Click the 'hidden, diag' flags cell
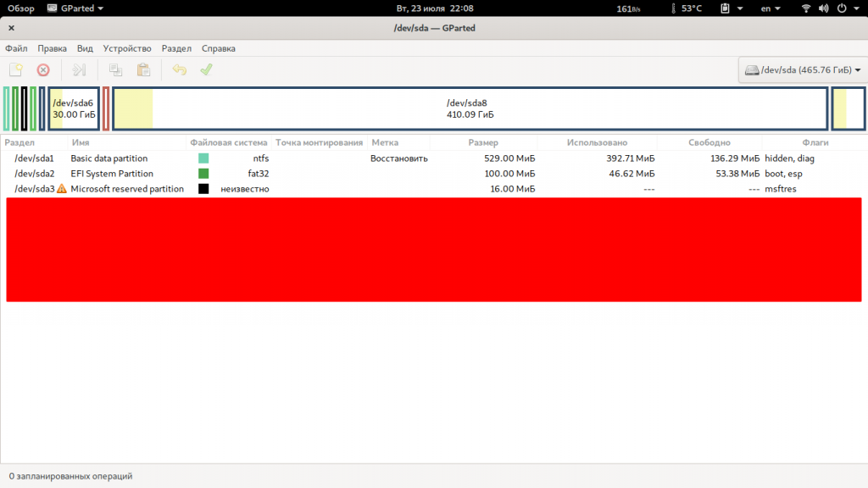This screenshot has width=868, height=488. pos(789,158)
